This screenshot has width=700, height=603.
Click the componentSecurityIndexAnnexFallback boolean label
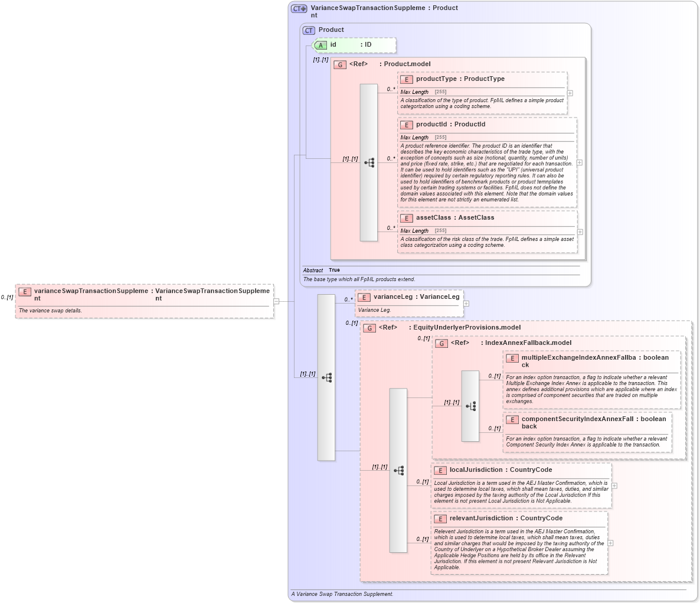point(594,423)
